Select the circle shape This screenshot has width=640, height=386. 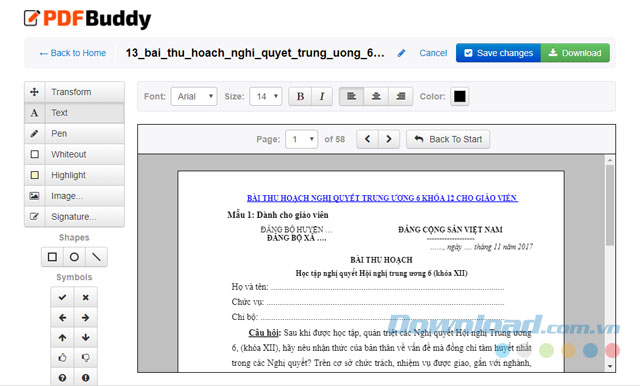point(74,257)
